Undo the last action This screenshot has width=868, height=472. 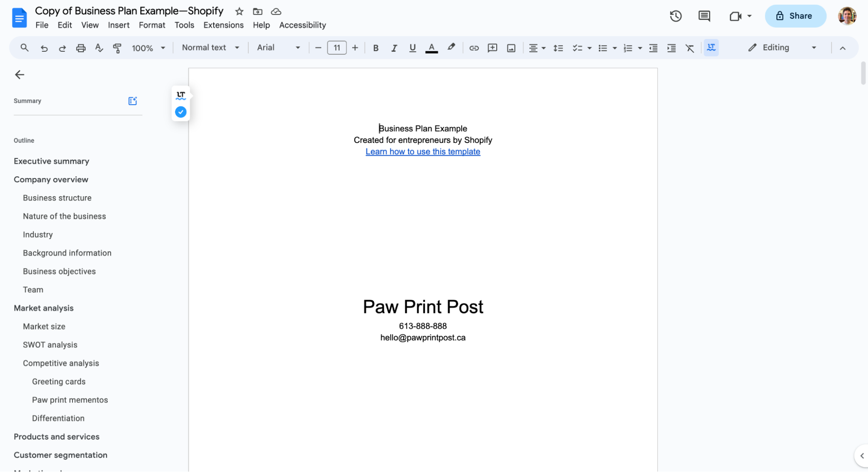(44, 48)
